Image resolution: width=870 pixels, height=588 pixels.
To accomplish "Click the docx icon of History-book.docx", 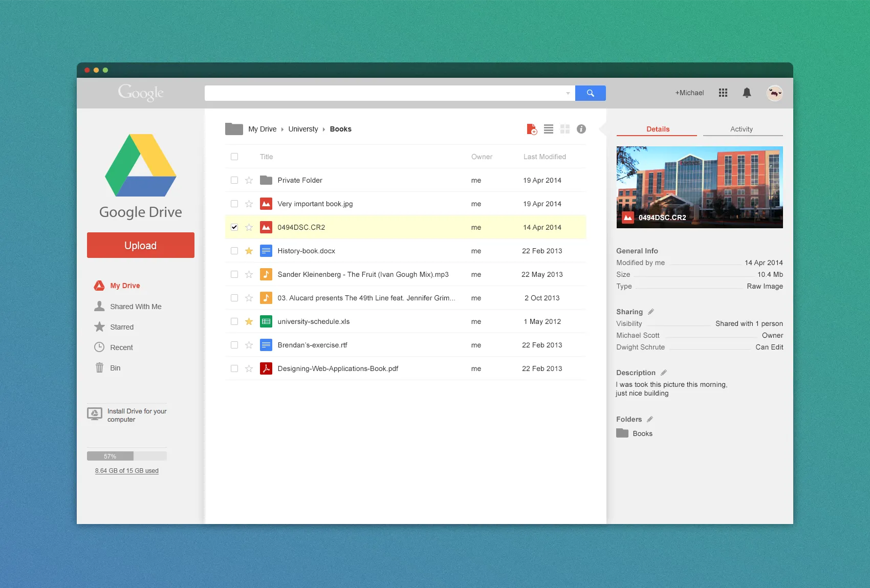I will 266,251.
